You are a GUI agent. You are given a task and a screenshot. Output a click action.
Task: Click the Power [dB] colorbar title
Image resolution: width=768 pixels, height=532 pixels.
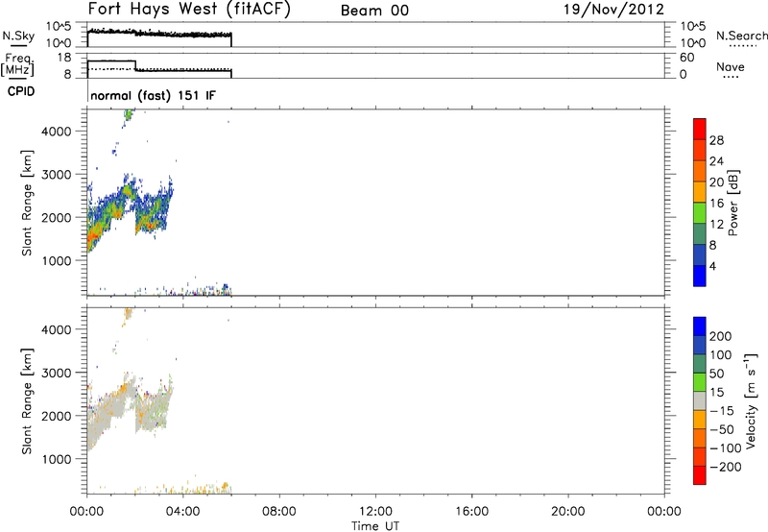(x=732, y=203)
